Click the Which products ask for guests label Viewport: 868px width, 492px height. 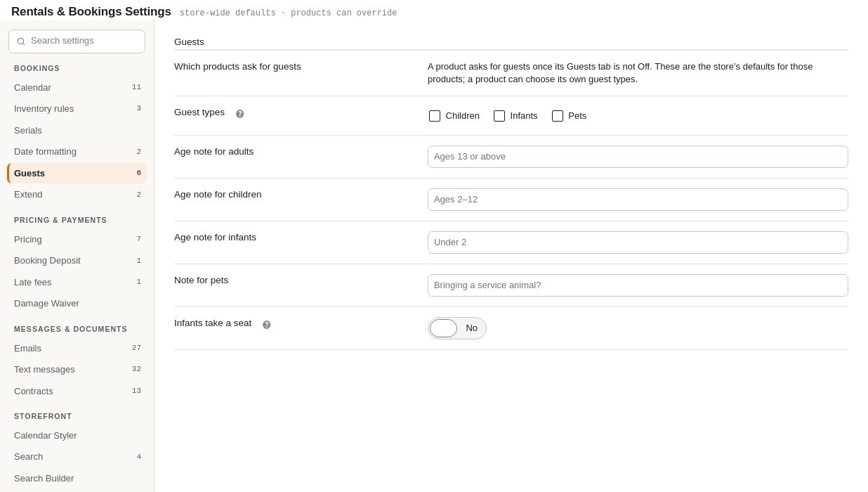tap(237, 67)
